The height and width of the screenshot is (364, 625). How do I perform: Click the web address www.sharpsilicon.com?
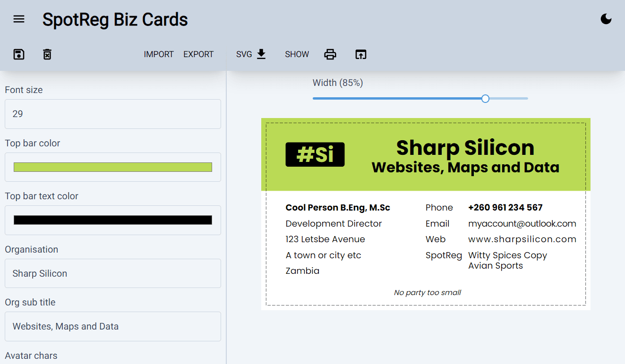[522, 239]
